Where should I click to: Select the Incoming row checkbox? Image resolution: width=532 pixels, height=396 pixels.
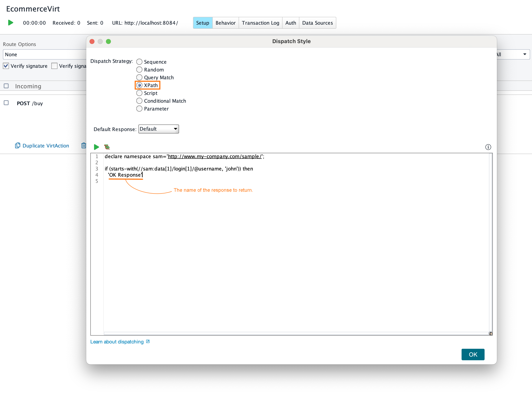click(6, 86)
